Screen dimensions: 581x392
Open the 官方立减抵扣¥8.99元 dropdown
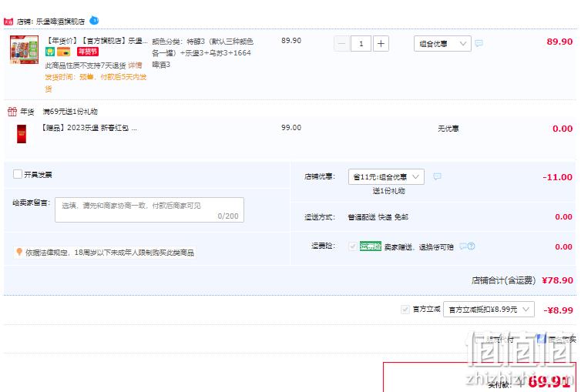pos(489,310)
